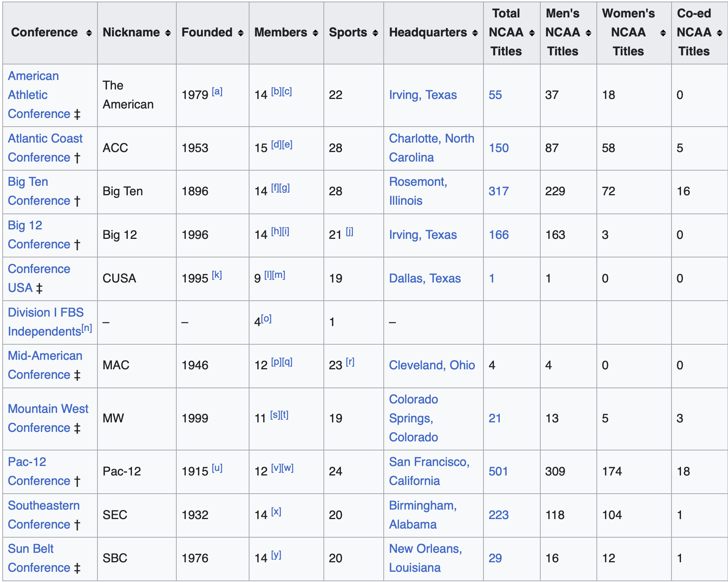Open New Orleans, Louisiana link

(425, 558)
